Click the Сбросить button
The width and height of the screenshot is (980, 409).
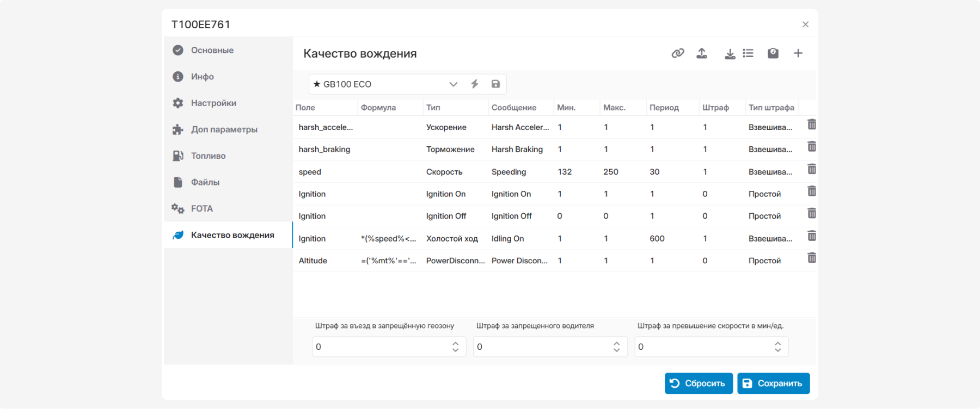(699, 383)
